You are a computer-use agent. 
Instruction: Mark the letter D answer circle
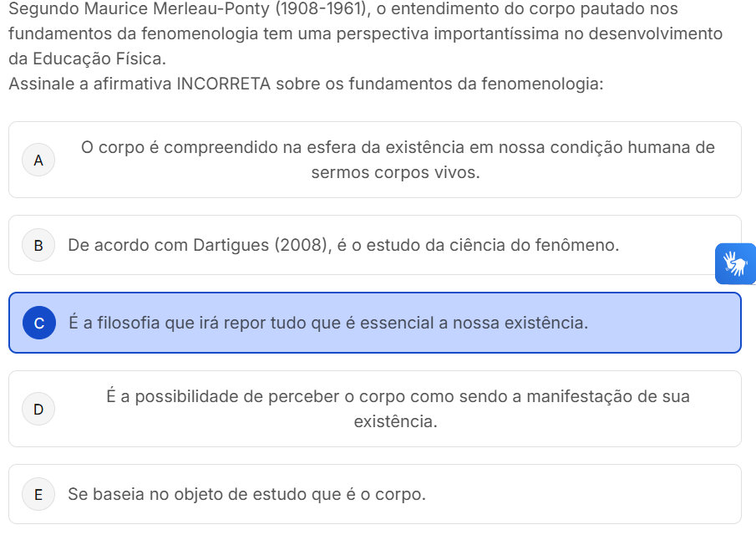tap(38, 409)
